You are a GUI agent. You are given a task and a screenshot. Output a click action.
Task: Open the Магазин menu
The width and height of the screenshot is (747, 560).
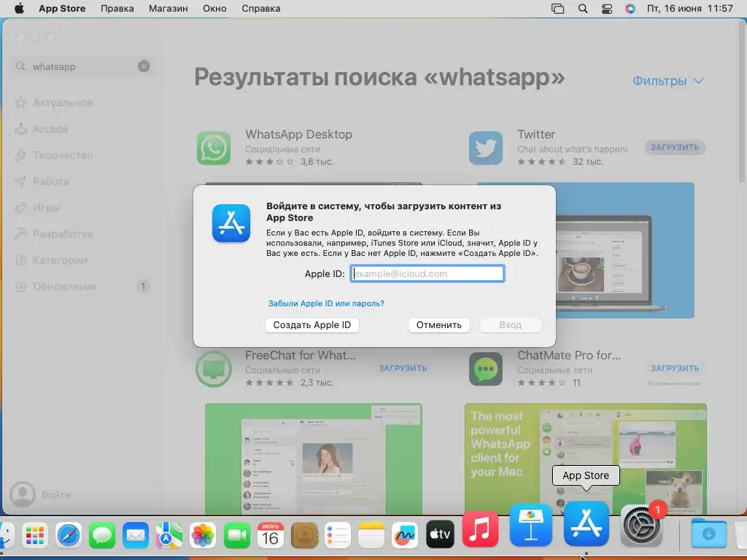click(169, 8)
